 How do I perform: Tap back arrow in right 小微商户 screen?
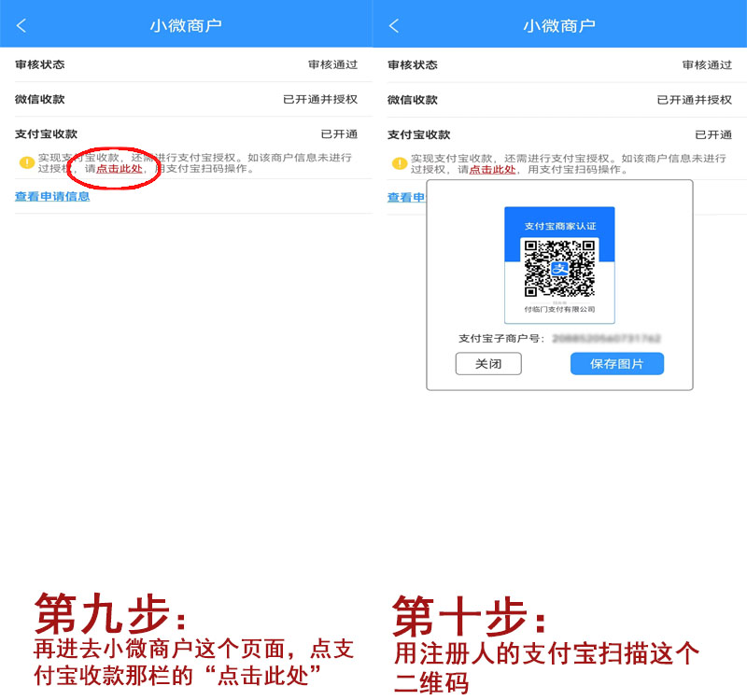(394, 25)
